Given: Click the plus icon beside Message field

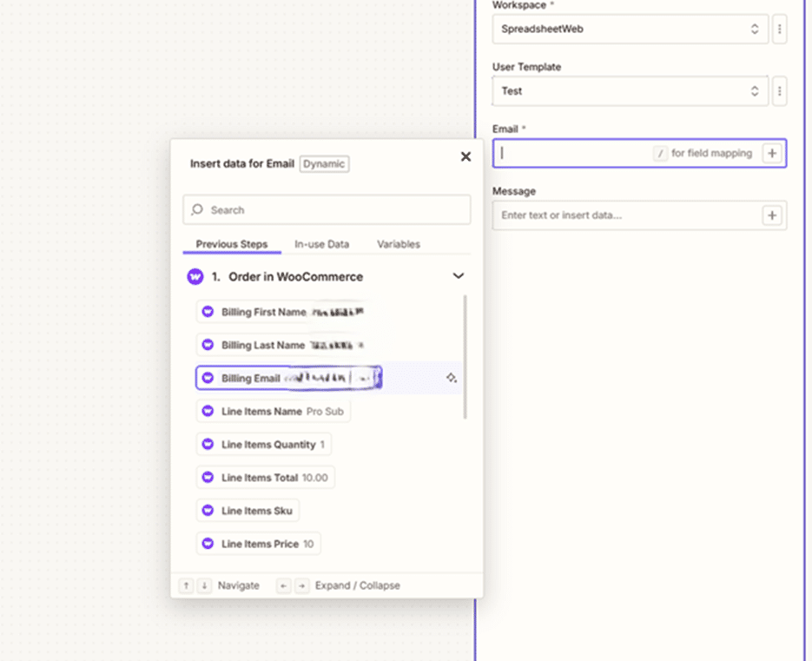Looking at the screenshot, I should tap(772, 215).
